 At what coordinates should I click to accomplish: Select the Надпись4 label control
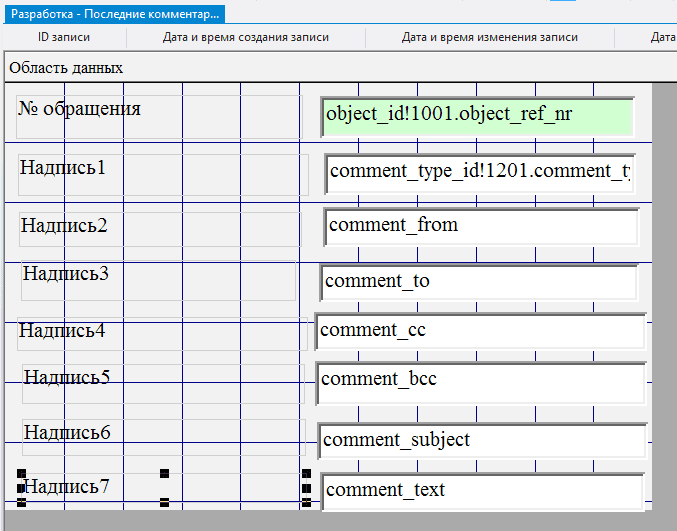tap(62, 330)
